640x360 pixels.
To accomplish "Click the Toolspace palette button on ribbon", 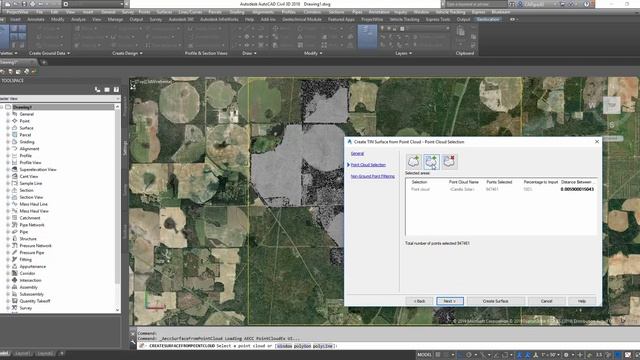I will coord(4,36).
